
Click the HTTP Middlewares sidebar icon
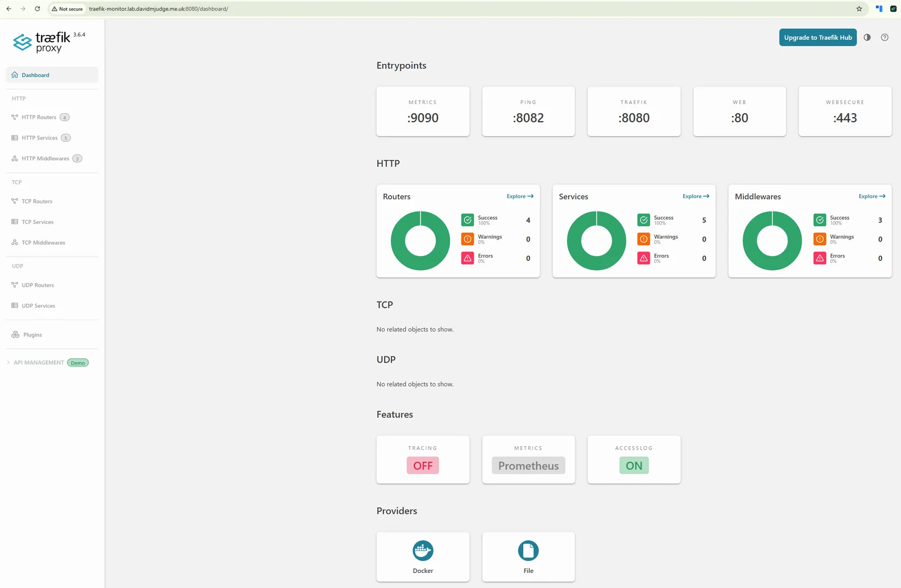pyautogui.click(x=15, y=159)
